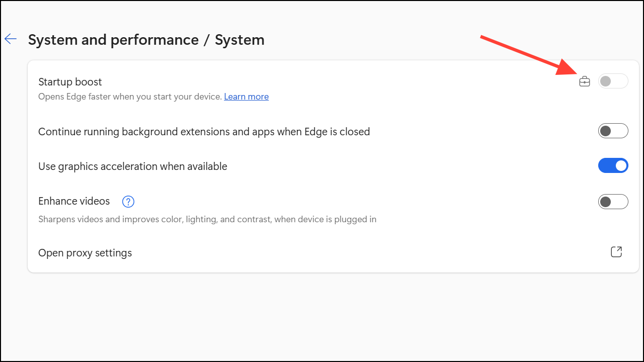Image resolution: width=644 pixels, height=362 pixels.
Task: Click the back arrow icon
Action: pyautogui.click(x=11, y=39)
